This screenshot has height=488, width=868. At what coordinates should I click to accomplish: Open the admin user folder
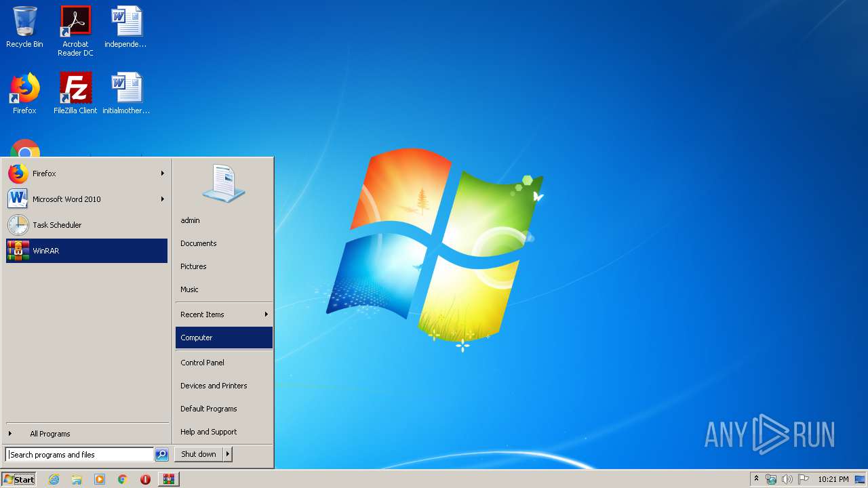pyautogui.click(x=224, y=220)
